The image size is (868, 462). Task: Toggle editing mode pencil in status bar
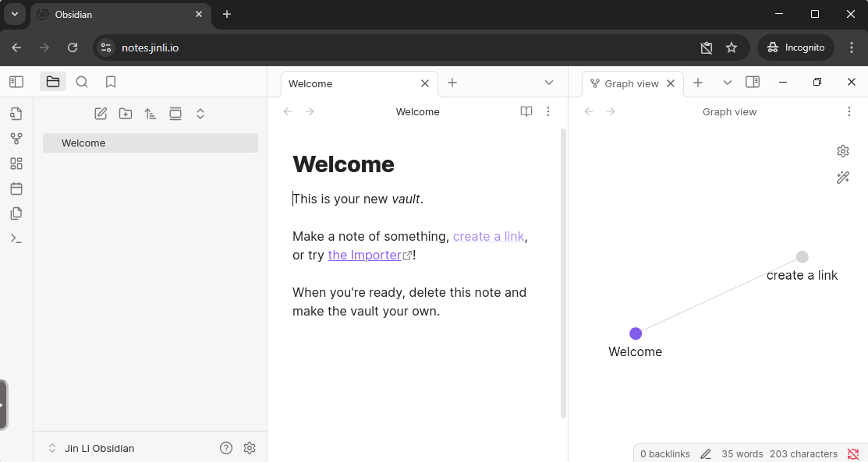pyautogui.click(x=706, y=454)
